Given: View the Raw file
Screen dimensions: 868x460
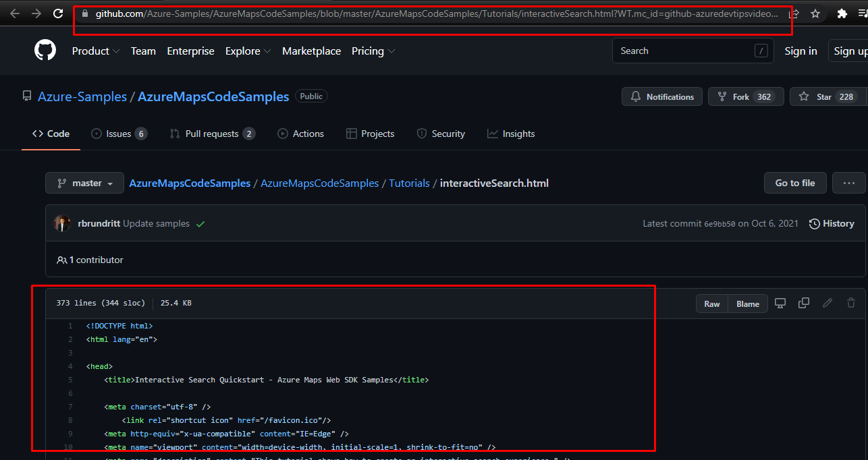Looking at the screenshot, I should click(x=712, y=304).
